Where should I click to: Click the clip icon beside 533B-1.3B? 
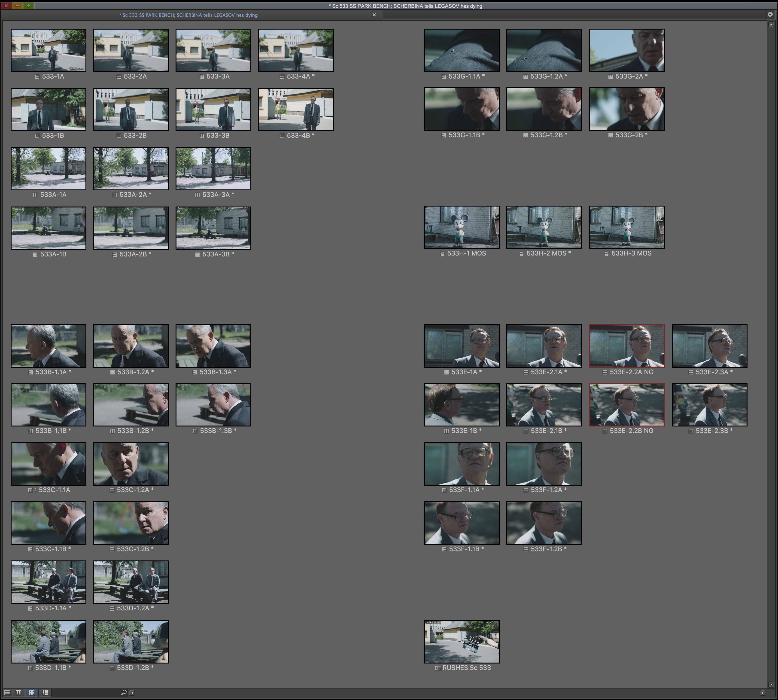point(195,431)
